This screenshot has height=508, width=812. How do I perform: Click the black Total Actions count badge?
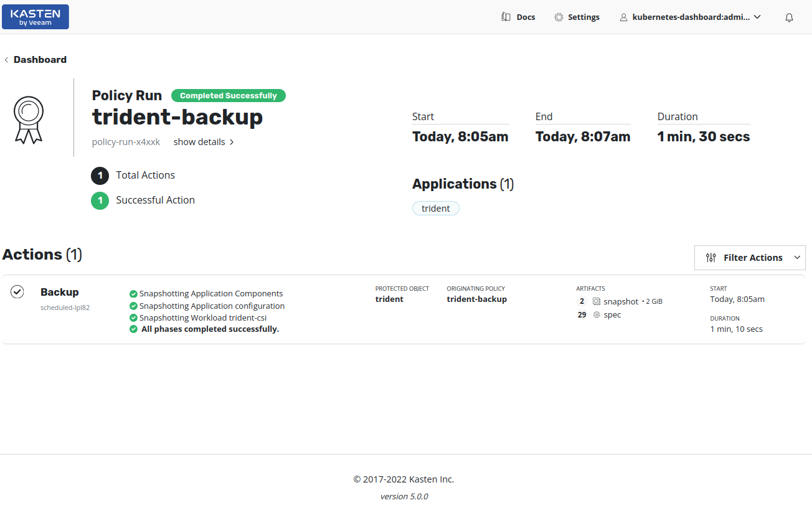click(100, 176)
